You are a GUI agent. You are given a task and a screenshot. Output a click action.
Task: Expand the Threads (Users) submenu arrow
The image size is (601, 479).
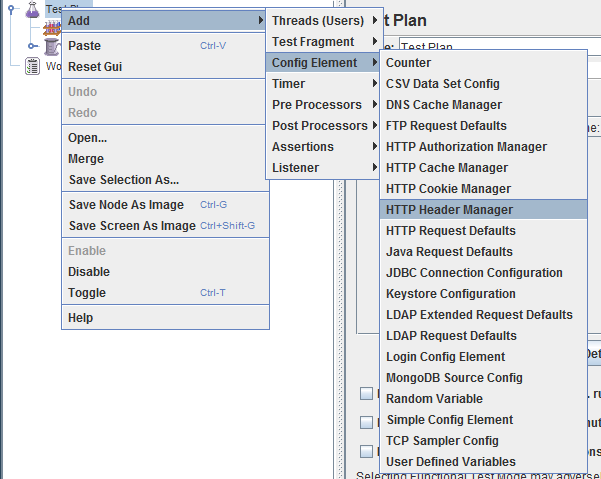click(x=374, y=21)
